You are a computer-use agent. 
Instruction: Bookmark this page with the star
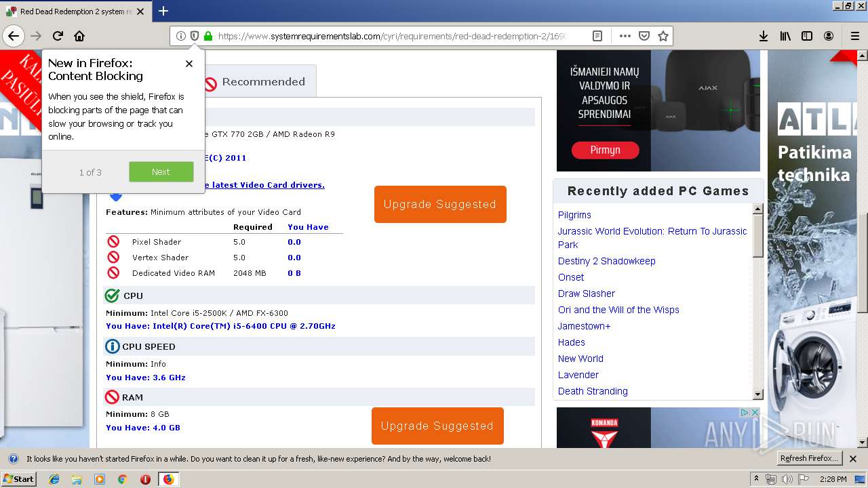663,36
